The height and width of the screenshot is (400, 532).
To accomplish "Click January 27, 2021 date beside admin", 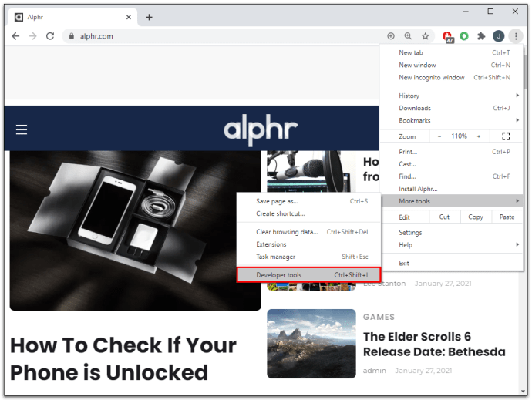I will (x=423, y=371).
